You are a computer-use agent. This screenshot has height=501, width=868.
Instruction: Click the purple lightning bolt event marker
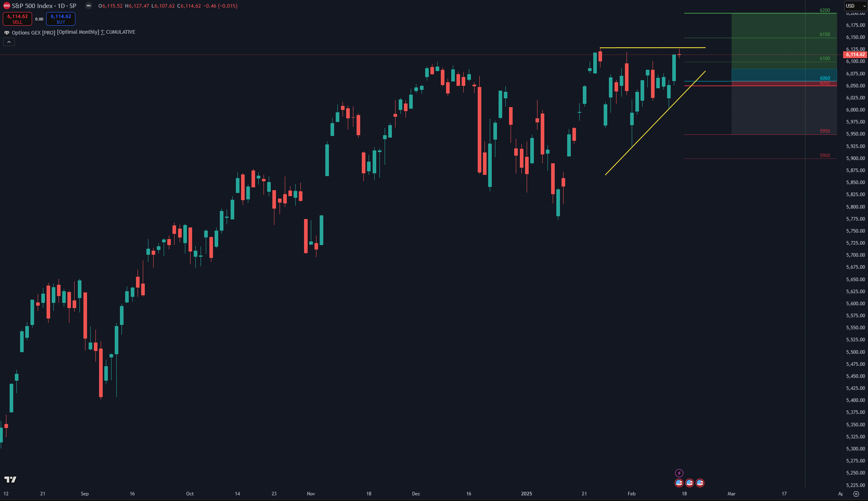pyautogui.click(x=679, y=473)
